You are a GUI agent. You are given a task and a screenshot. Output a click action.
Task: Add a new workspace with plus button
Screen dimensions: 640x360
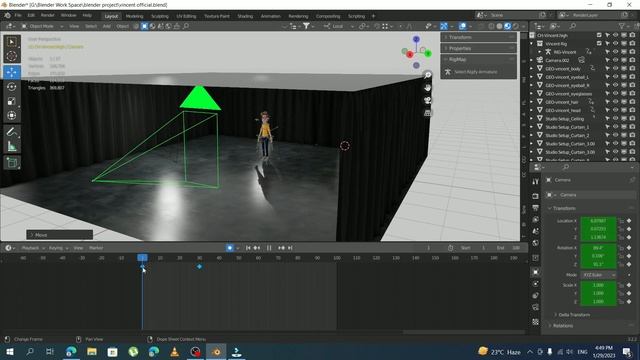click(373, 16)
